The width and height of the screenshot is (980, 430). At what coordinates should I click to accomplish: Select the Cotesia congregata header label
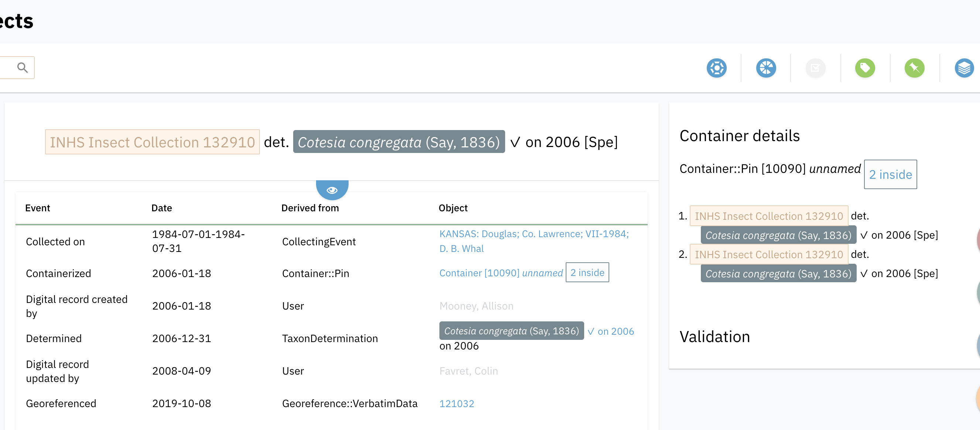click(x=399, y=142)
